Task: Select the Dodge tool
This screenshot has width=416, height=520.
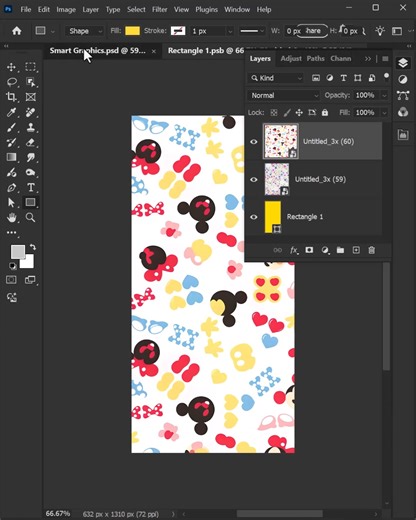Action: [x=31, y=172]
